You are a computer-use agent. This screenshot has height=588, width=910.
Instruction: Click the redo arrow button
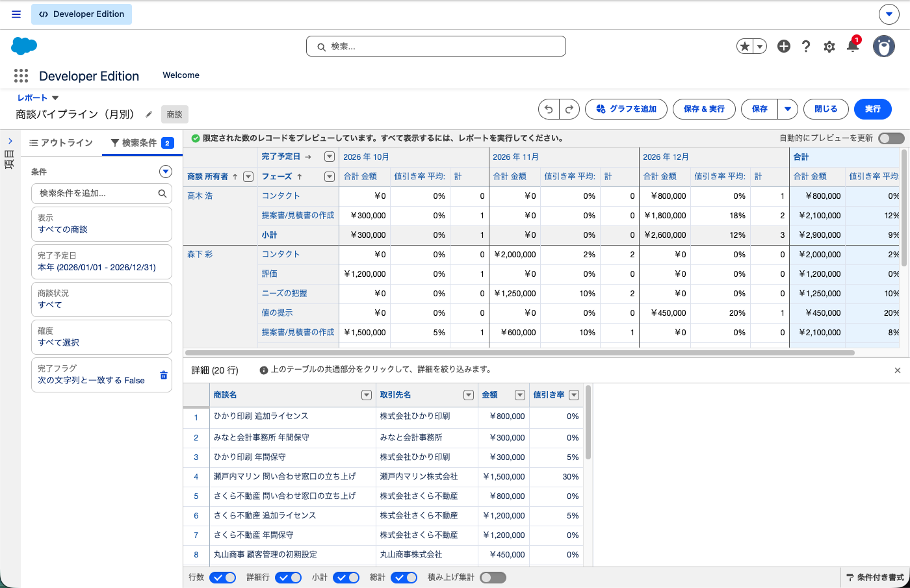tap(569, 109)
